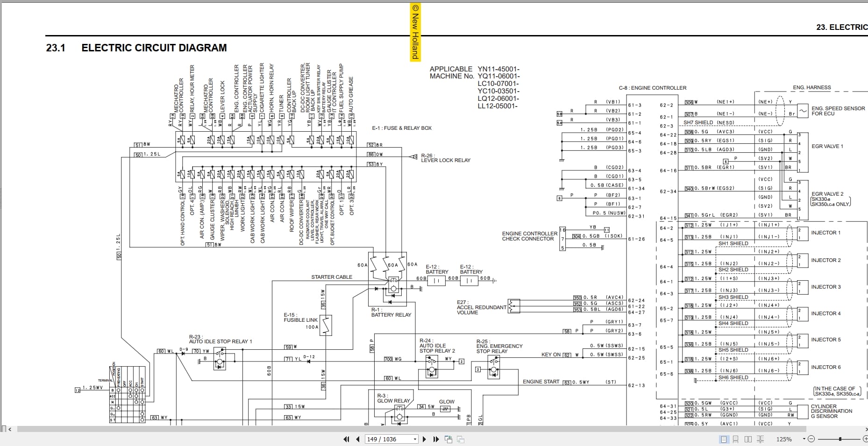
Task: Click the 'GLOW' plug label
Action: [x=447, y=402]
